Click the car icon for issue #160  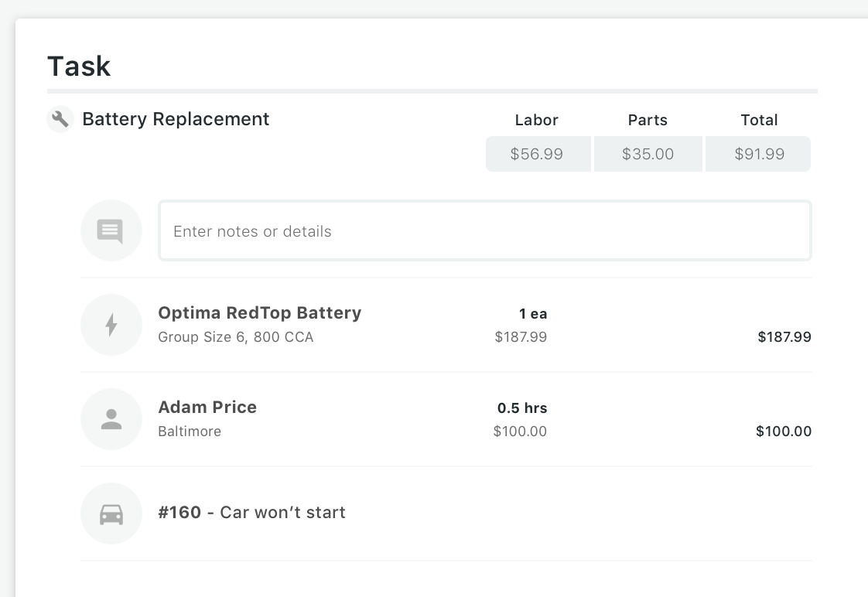111,513
